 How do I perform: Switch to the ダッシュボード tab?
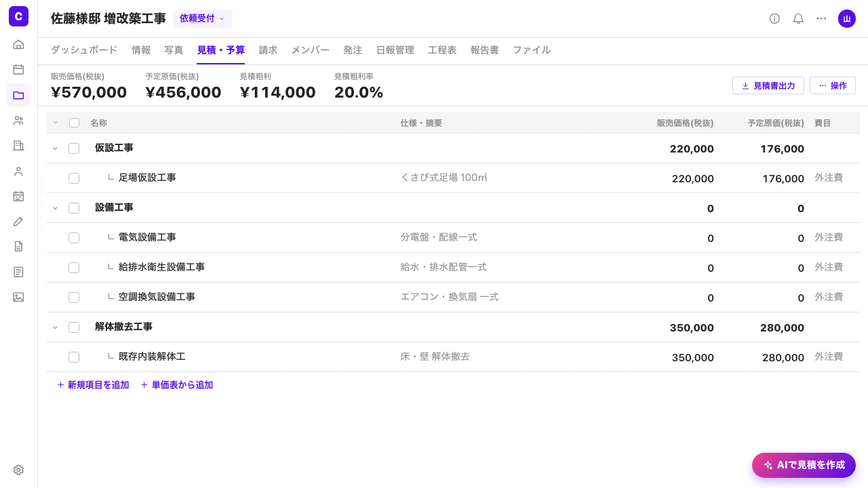tap(84, 50)
